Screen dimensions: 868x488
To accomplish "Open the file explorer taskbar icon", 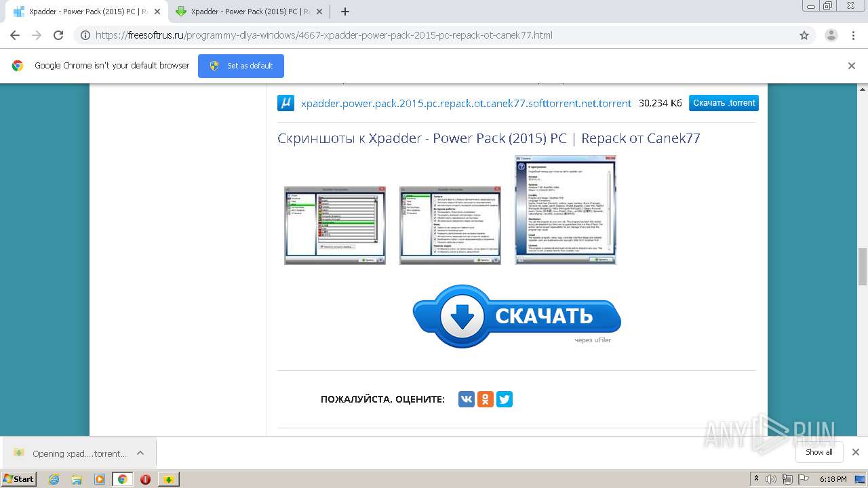I will [x=77, y=479].
